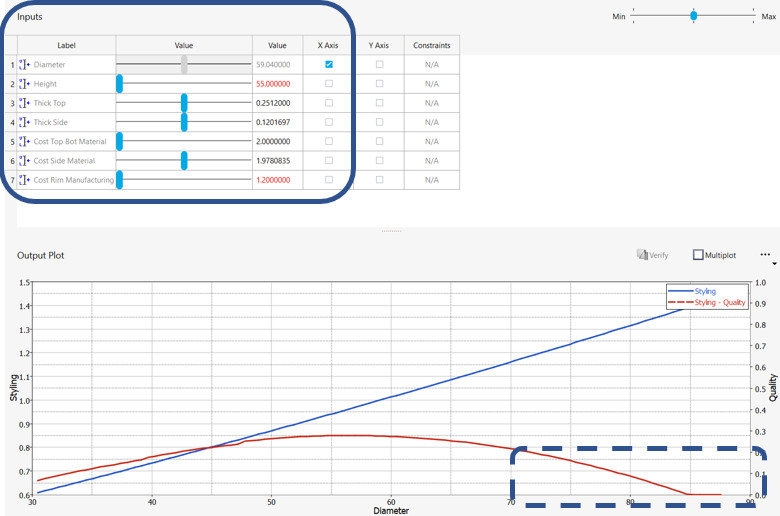Click the Thick Side variable icon
The width and height of the screenshot is (780, 516).
coord(25,122)
